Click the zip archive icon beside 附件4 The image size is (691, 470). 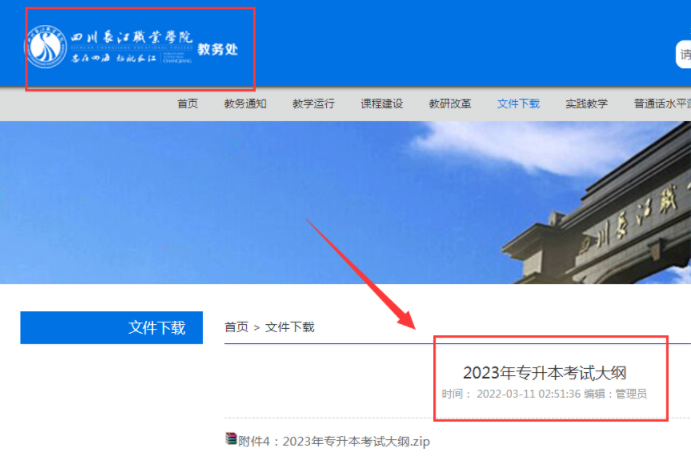click(x=231, y=439)
